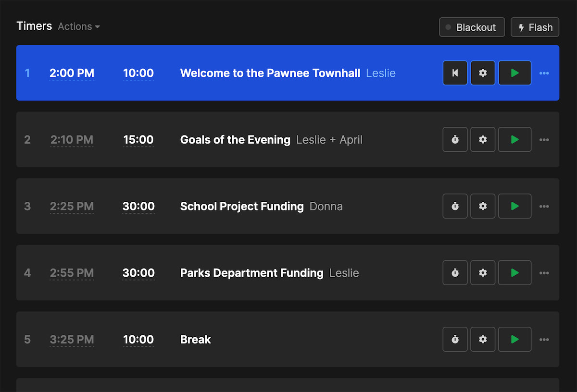
Task: Open more options for School Project Funding
Action: (x=544, y=206)
